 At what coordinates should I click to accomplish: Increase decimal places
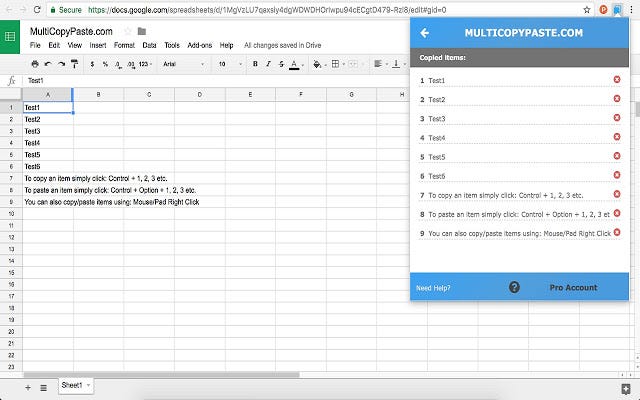click(131, 64)
